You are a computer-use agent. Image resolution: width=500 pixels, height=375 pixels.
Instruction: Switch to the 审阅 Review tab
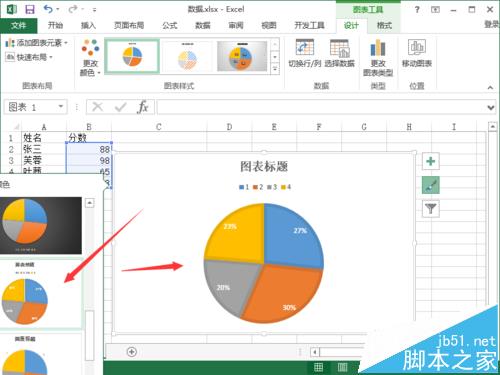pos(236,25)
